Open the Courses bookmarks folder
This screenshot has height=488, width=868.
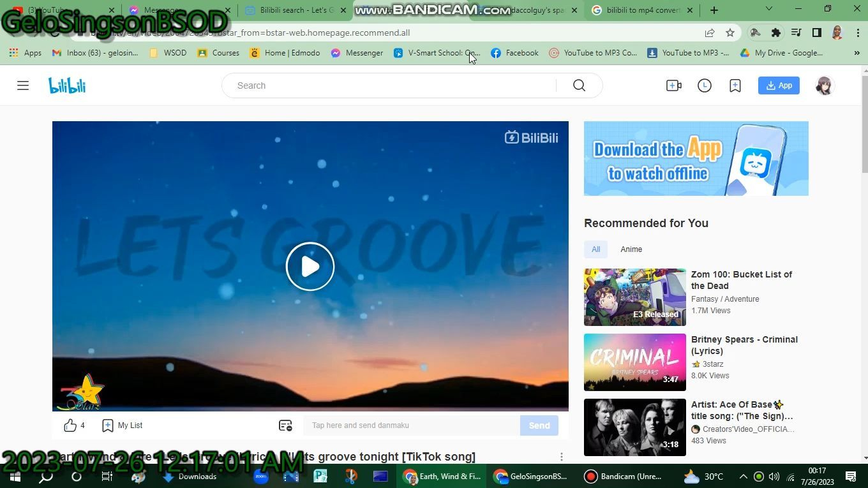click(x=218, y=53)
